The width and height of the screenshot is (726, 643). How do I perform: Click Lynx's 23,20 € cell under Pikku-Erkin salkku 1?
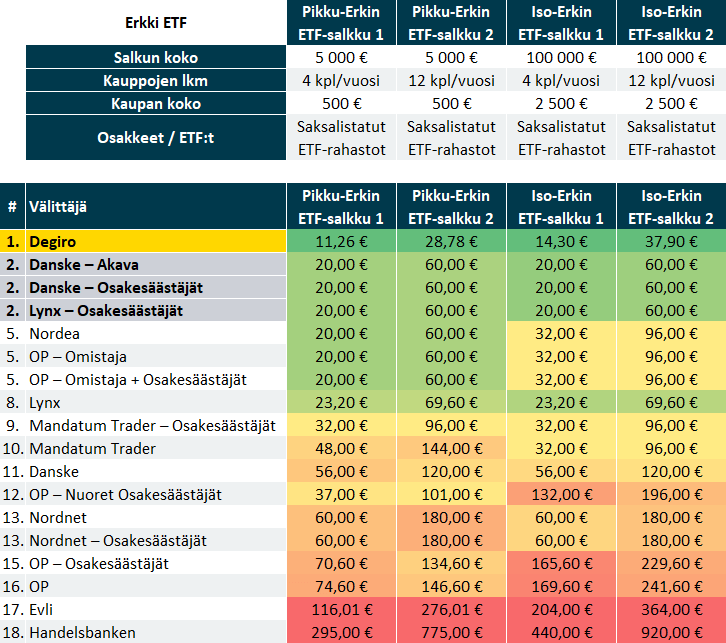pos(341,402)
